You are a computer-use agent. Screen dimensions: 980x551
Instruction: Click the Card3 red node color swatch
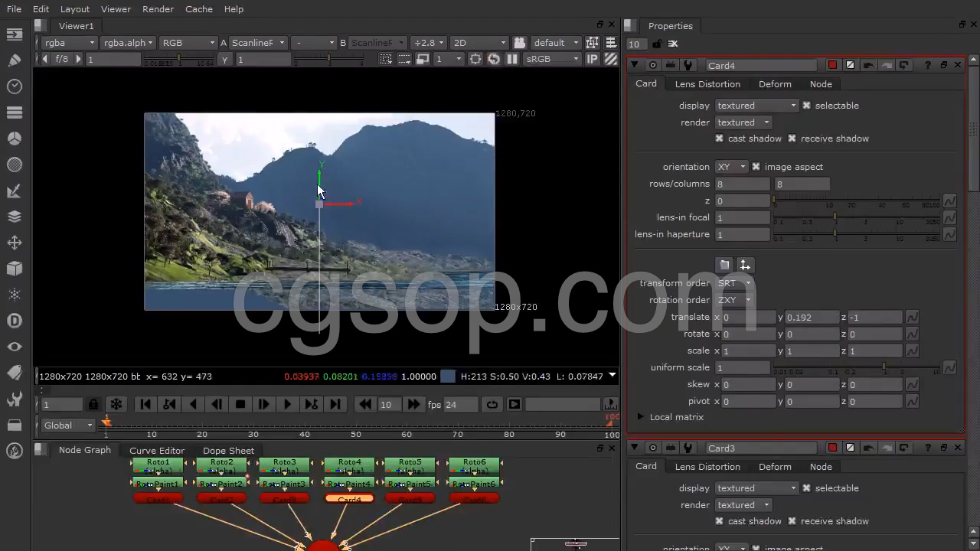pos(833,448)
